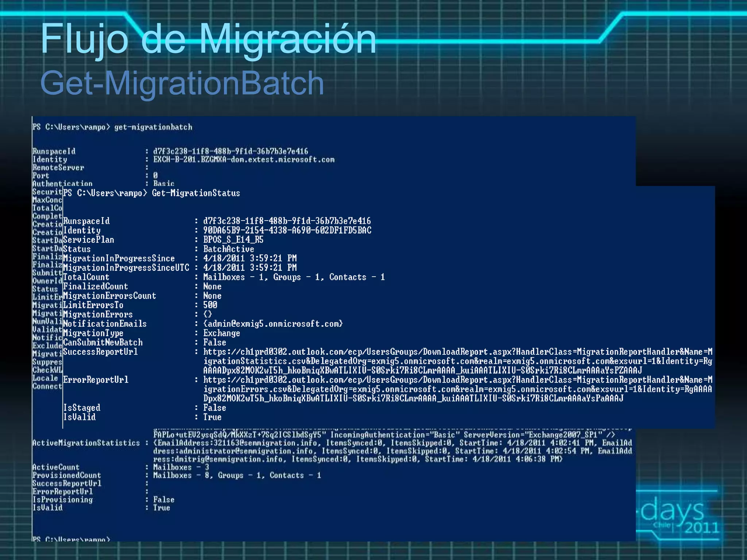
Task: Click the 'BatchActive' status value
Action: [229, 249]
